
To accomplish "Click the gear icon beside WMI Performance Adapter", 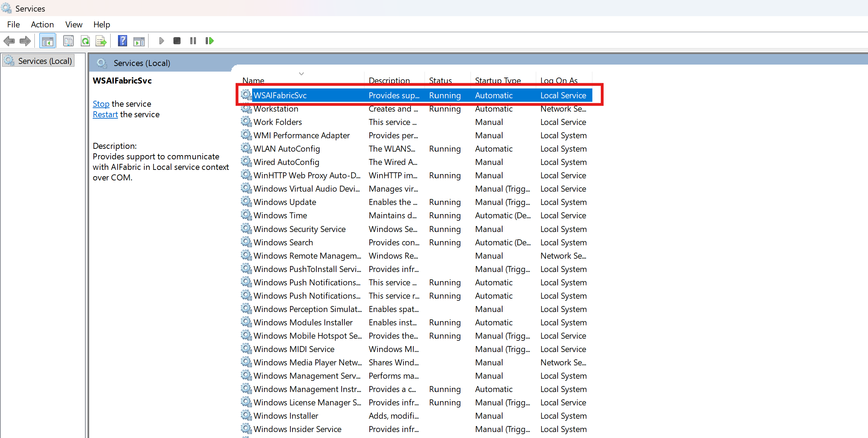I will [x=246, y=135].
